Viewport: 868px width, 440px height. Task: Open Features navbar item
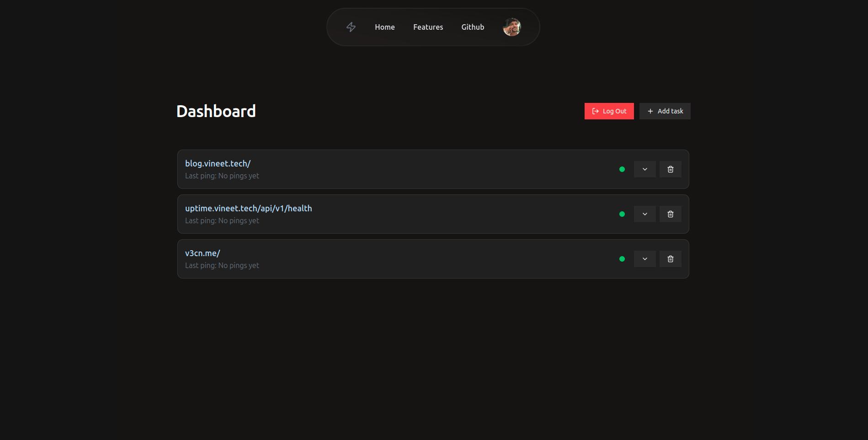pos(428,27)
